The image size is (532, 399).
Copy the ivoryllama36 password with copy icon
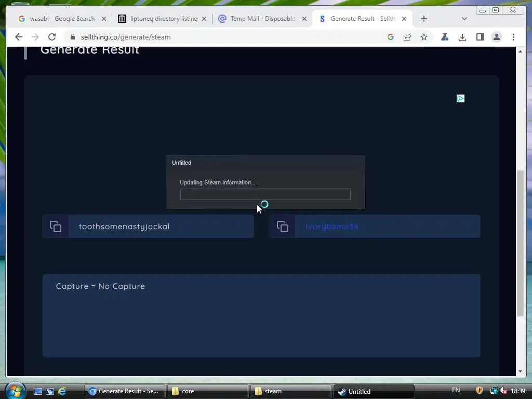(283, 227)
